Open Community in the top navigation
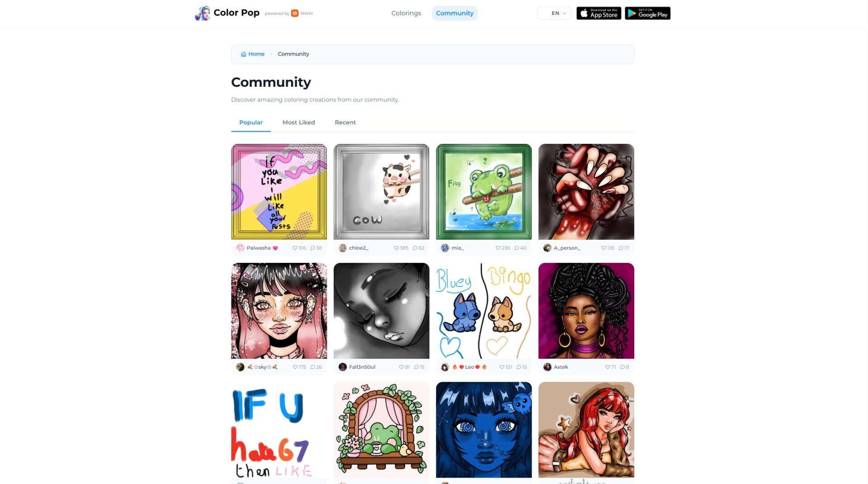This screenshot has width=868, height=484. pos(455,13)
